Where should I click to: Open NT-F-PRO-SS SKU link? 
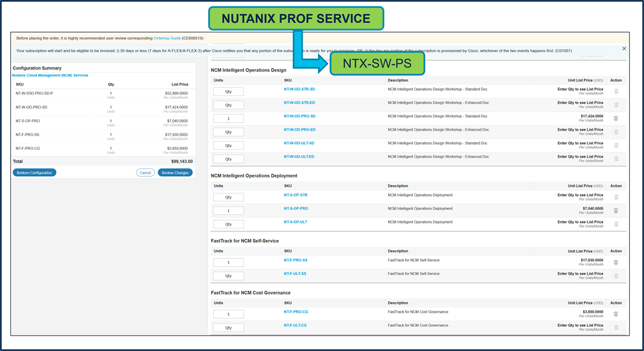296,260
